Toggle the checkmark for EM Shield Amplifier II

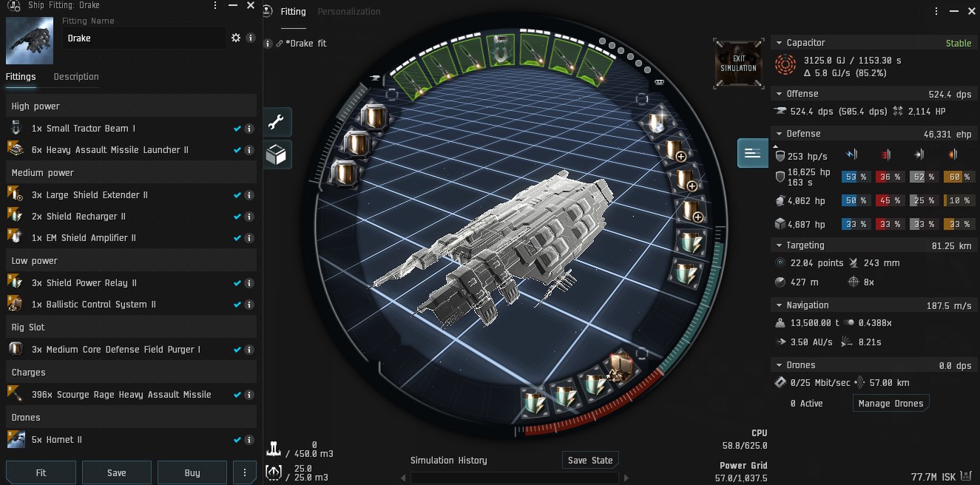(x=237, y=238)
